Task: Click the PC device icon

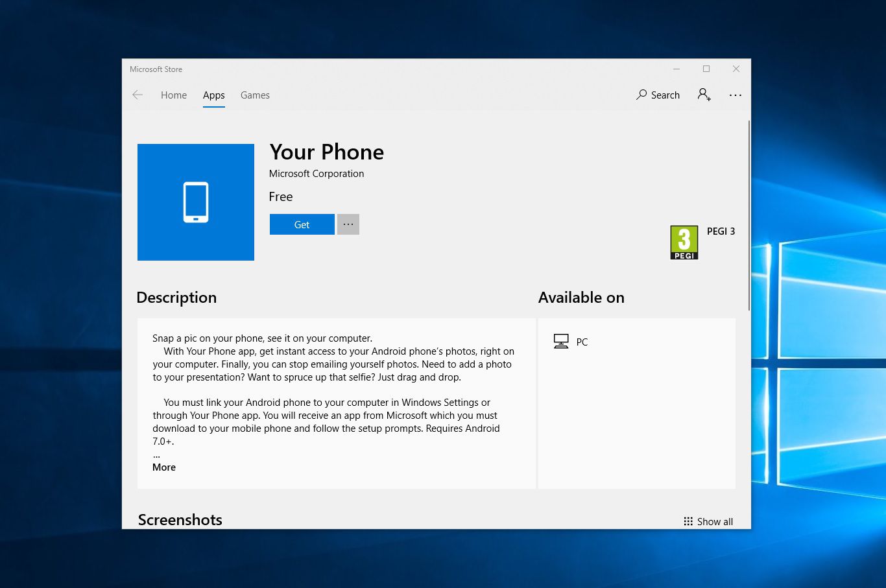Action: pos(561,342)
